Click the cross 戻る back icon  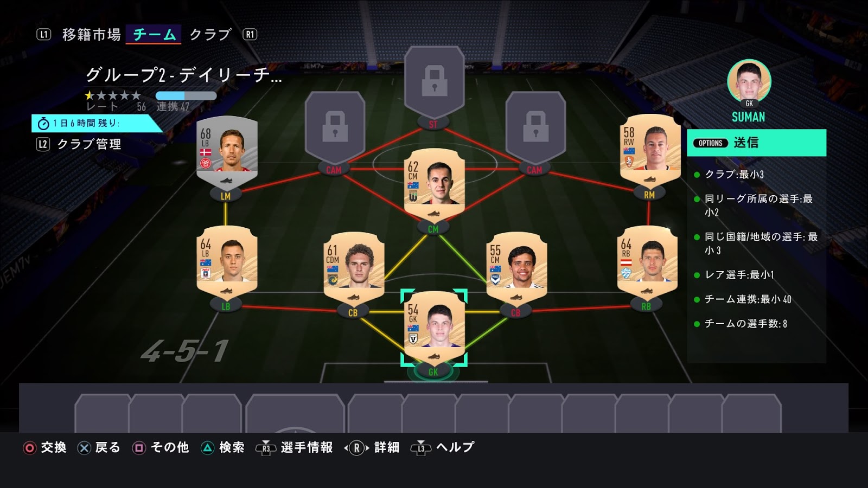tap(84, 448)
